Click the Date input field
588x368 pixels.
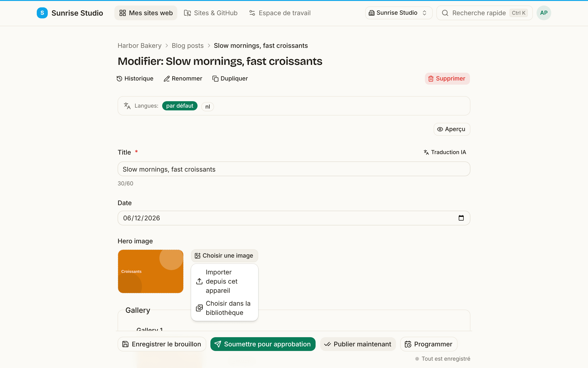[294, 218]
